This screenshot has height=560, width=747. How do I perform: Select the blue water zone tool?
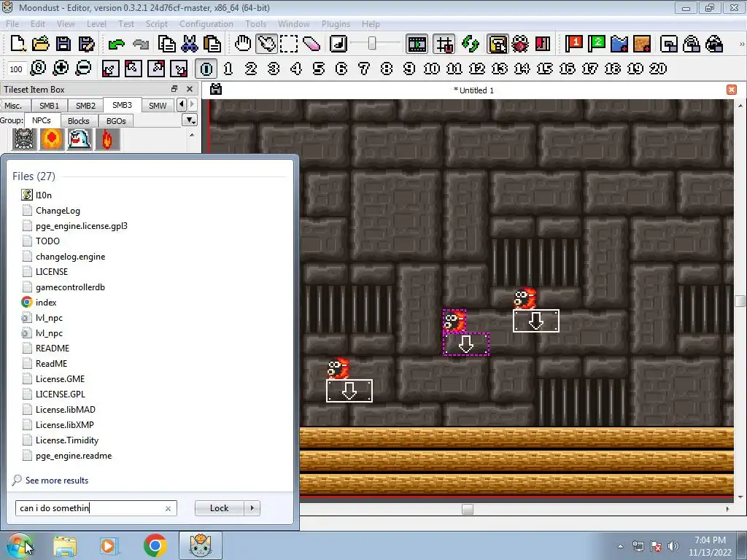pos(619,44)
